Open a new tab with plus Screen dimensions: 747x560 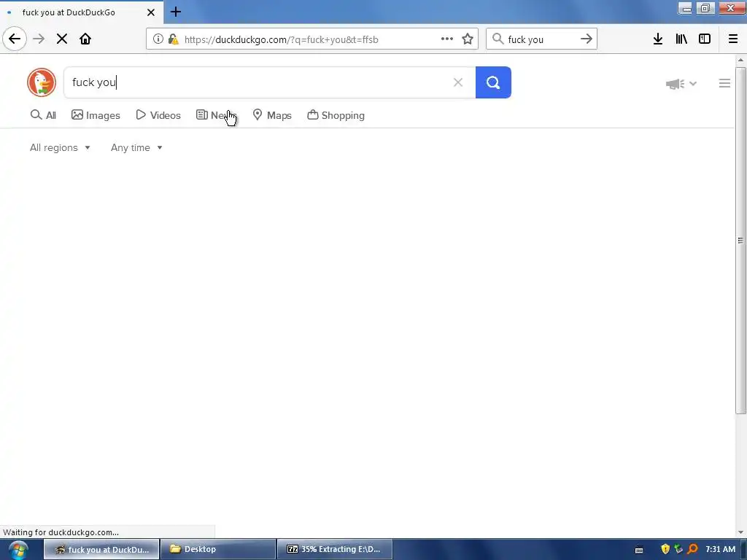pyautogui.click(x=176, y=12)
